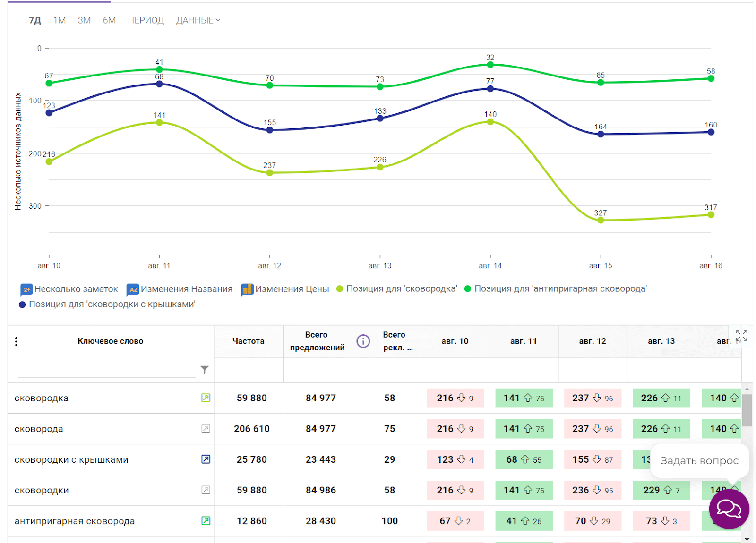Open the three-dot column menu in table header
The image size is (756, 543).
pyautogui.click(x=16, y=341)
